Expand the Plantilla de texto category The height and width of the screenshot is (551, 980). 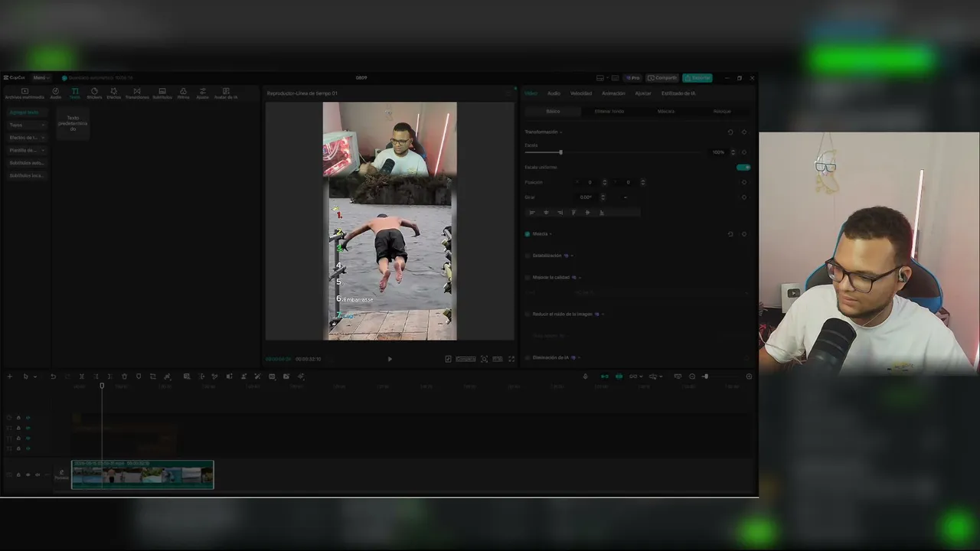tap(28, 150)
